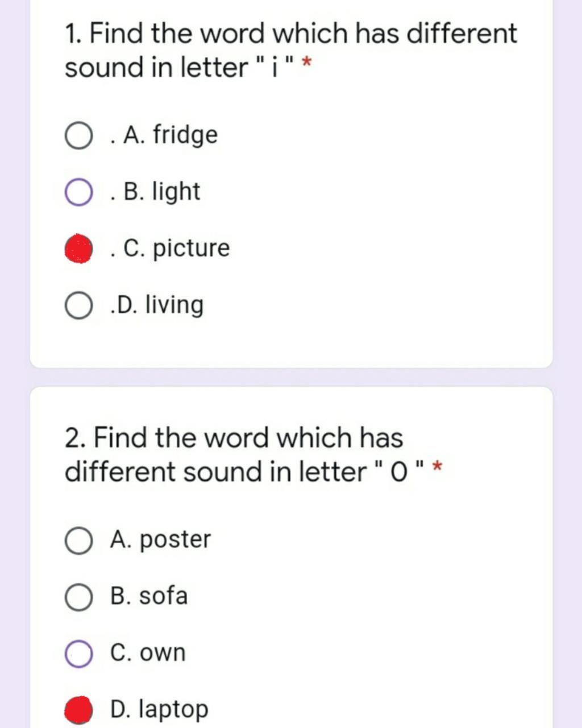The width and height of the screenshot is (582, 728).
Task: Select radio button for A. poster
Action: (x=78, y=540)
